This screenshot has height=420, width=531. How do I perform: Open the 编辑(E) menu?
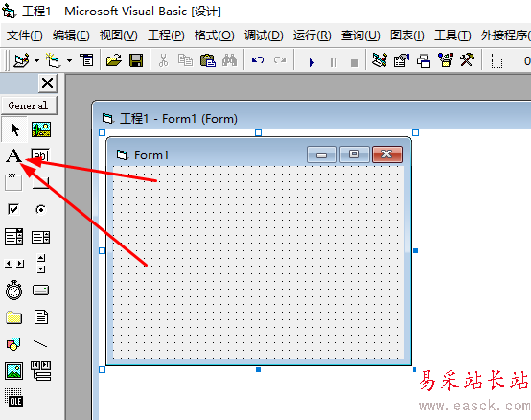point(71,35)
